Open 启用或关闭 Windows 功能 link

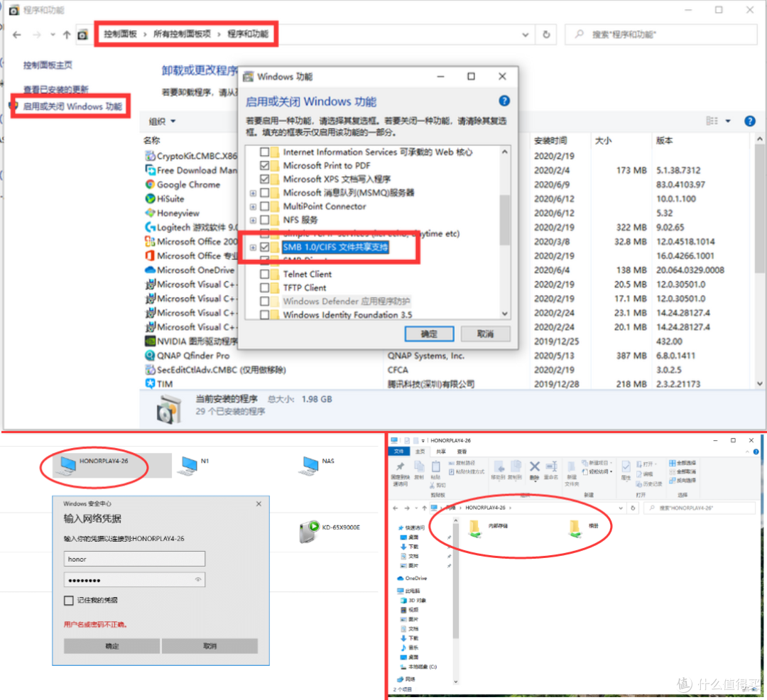point(72,106)
